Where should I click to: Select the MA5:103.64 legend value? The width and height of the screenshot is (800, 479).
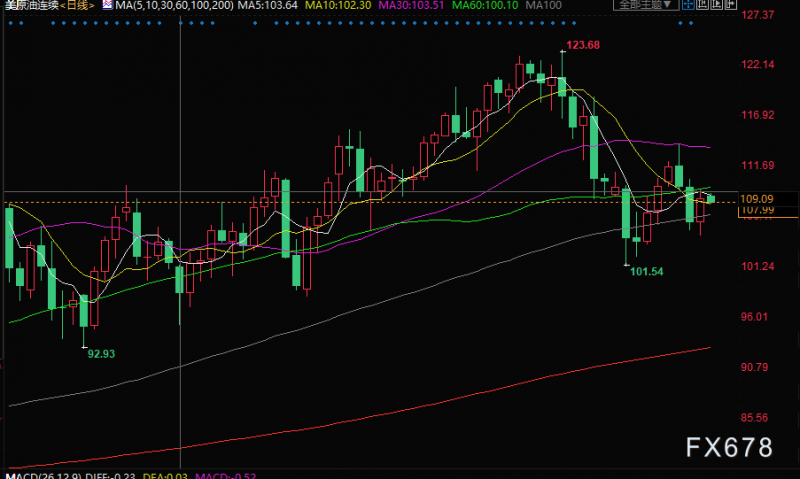click(x=267, y=6)
